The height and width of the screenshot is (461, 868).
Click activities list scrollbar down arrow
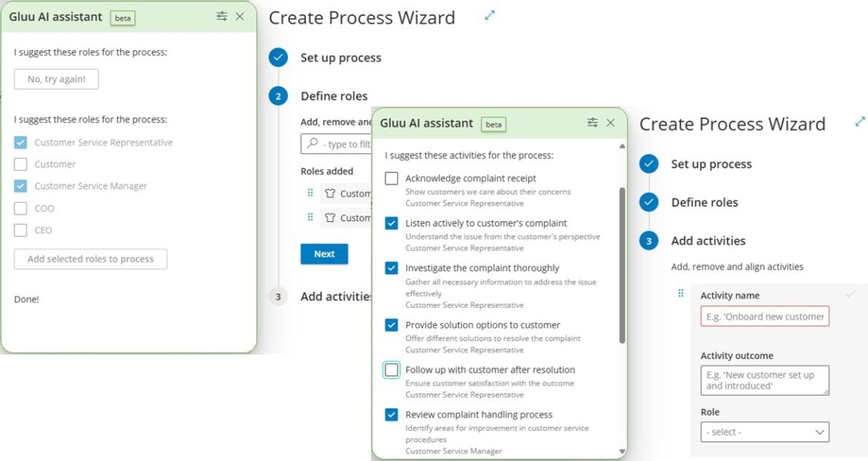coord(622,452)
